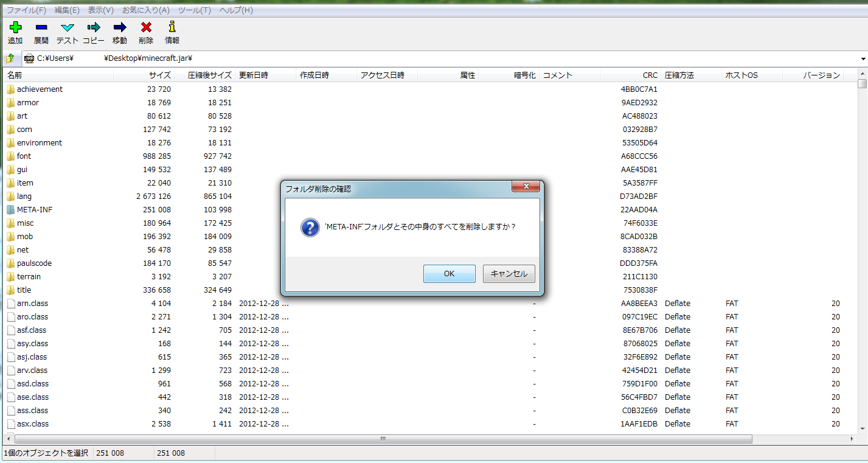
Task: Sort by the 圧縮方法 column header
Action: [691, 75]
